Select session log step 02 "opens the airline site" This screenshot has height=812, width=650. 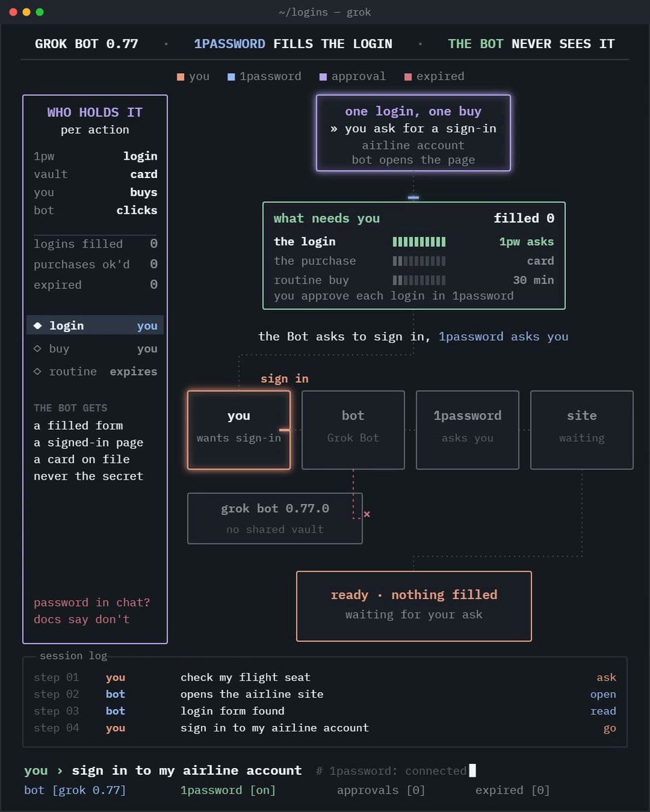[325, 694]
